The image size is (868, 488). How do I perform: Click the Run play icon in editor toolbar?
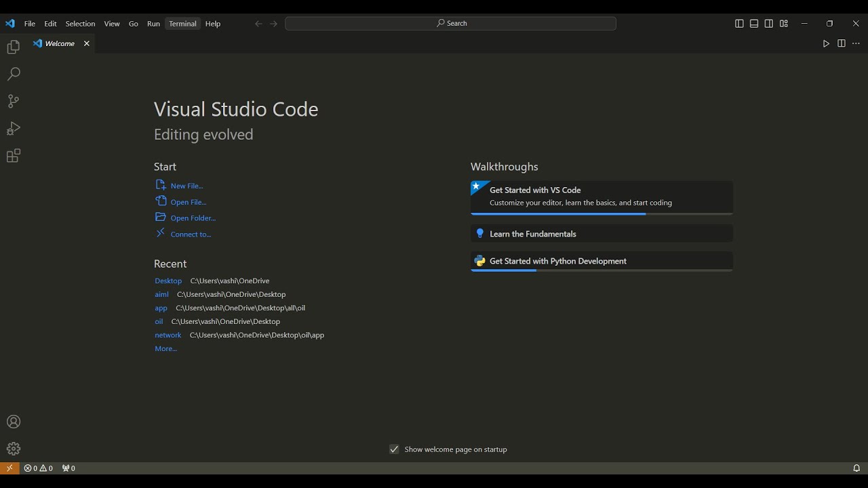point(826,43)
